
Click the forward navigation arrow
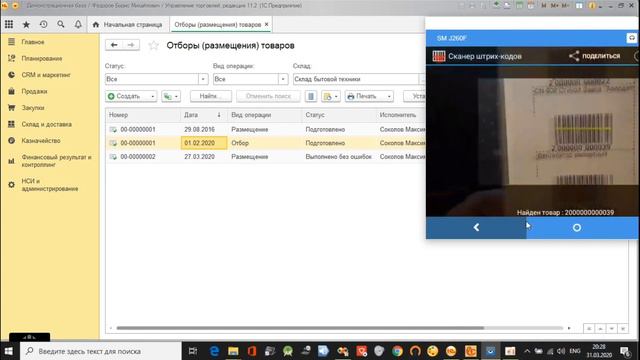pos(131,45)
